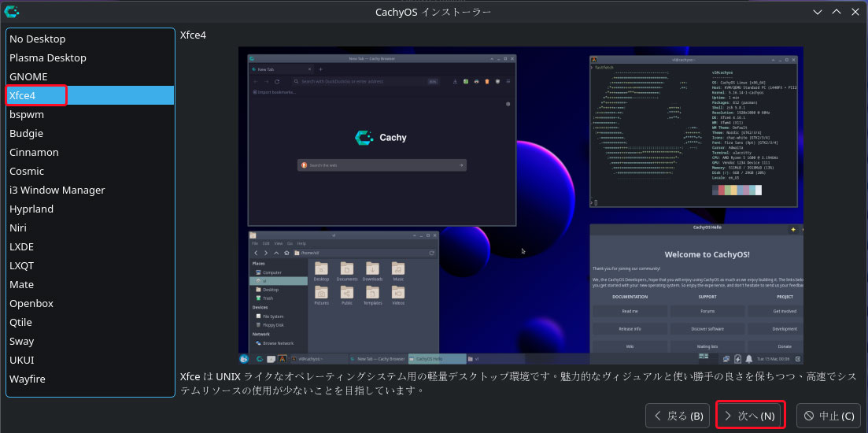This screenshot has width=868, height=433.
Task: Pick Hyprland from the list
Action: tap(90, 209)
